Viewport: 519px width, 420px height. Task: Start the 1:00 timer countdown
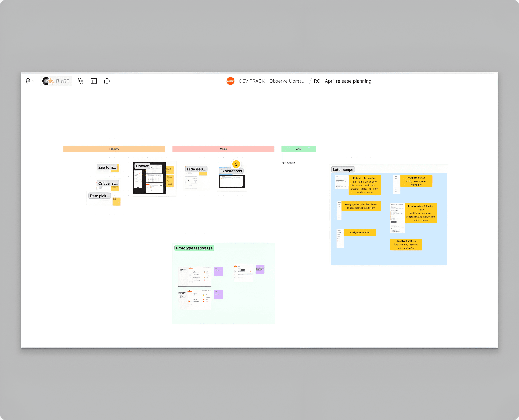point(63,81)
